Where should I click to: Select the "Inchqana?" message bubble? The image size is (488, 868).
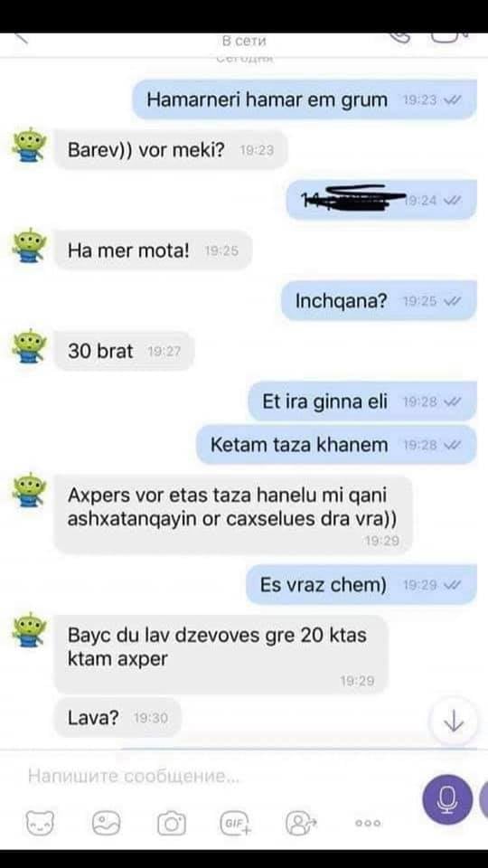point(379,301)
